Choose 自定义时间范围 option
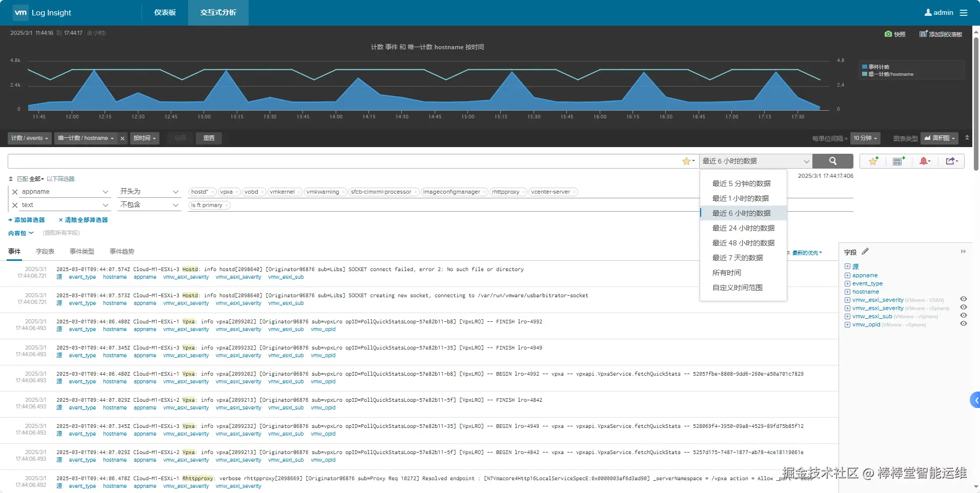 click(x=743, y=287)
